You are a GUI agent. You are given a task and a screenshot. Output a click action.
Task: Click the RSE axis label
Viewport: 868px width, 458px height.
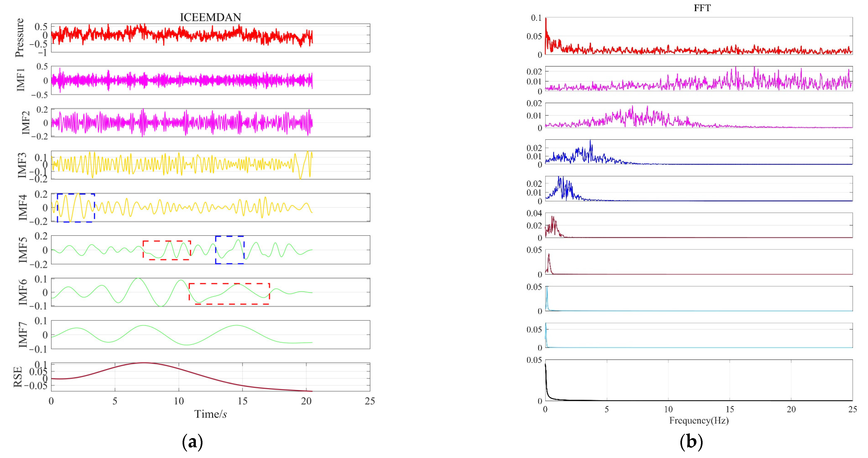tap(18, 377)
